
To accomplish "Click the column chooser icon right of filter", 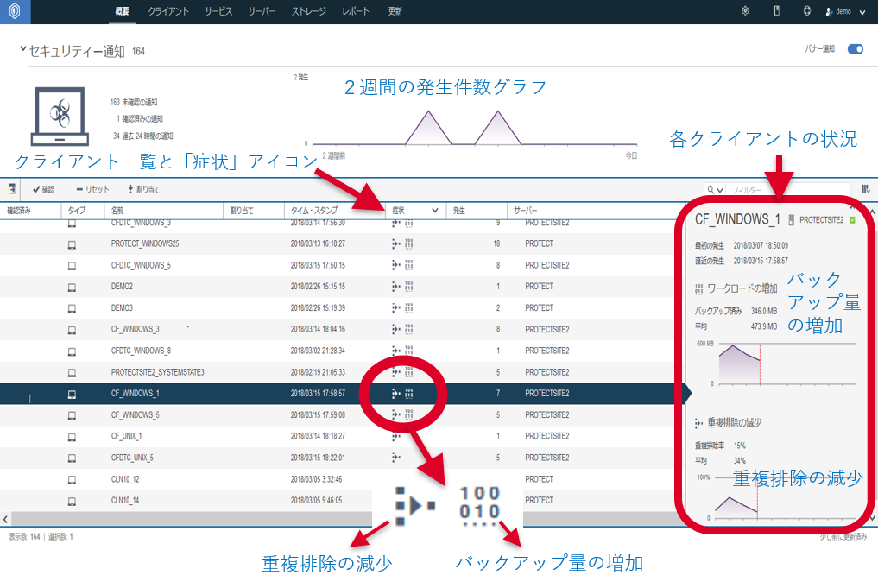I will [865, 189].
